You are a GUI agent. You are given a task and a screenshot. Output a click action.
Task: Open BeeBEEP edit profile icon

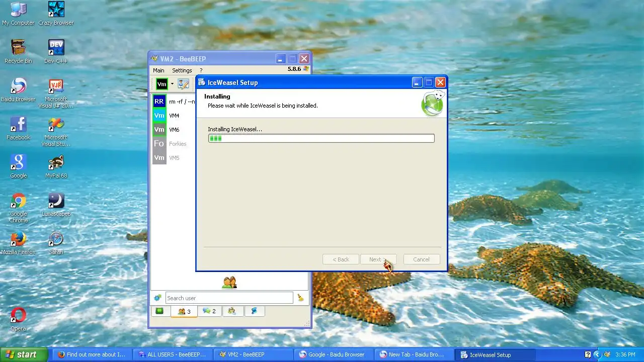coord(184,84)
